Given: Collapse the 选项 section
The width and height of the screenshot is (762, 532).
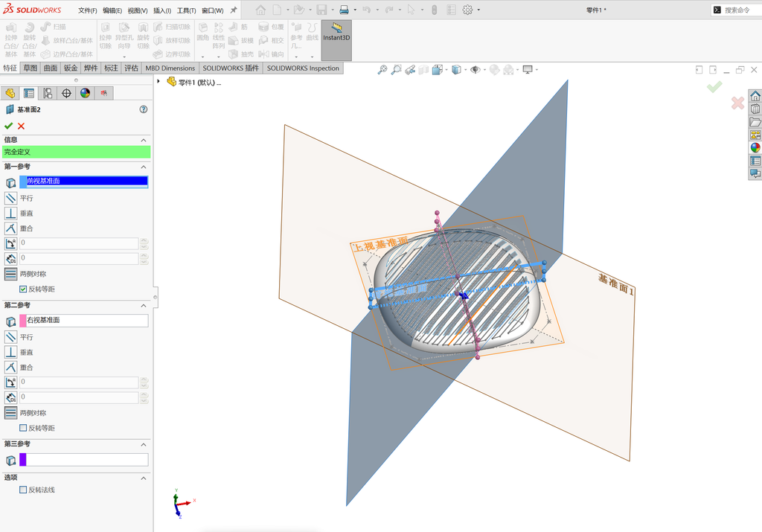Looking at the screenshot, I should [144, 478].
